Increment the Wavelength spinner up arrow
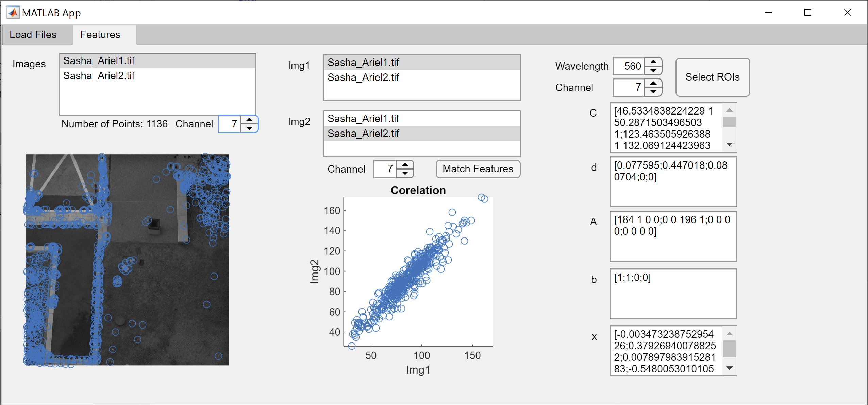Screen dimensions: 868x405 coord(653,62)
